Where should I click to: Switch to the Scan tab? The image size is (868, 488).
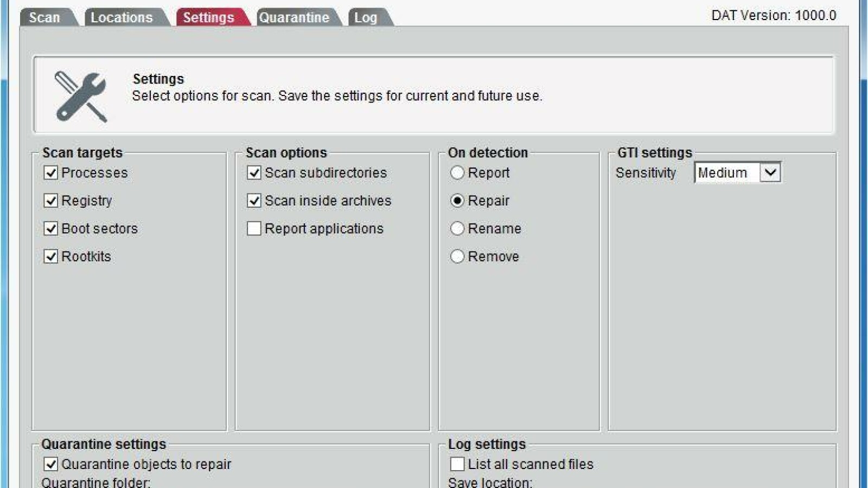(45, 17)
